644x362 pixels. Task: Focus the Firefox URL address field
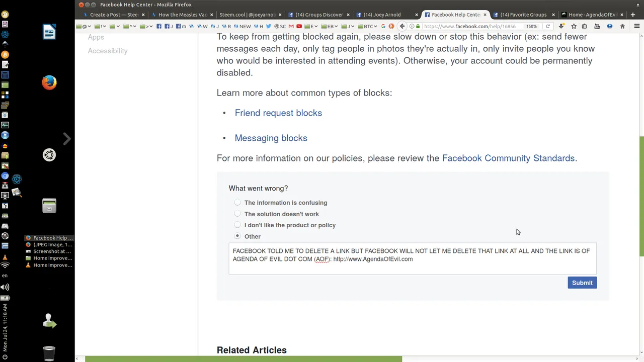469,26
